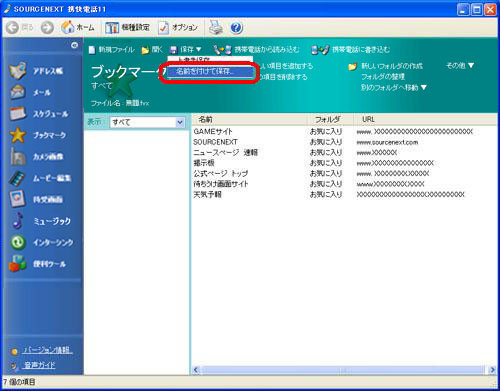Open the インターシンク sync icon
This screenshot has height=391, width=500.
click(18, 242)
